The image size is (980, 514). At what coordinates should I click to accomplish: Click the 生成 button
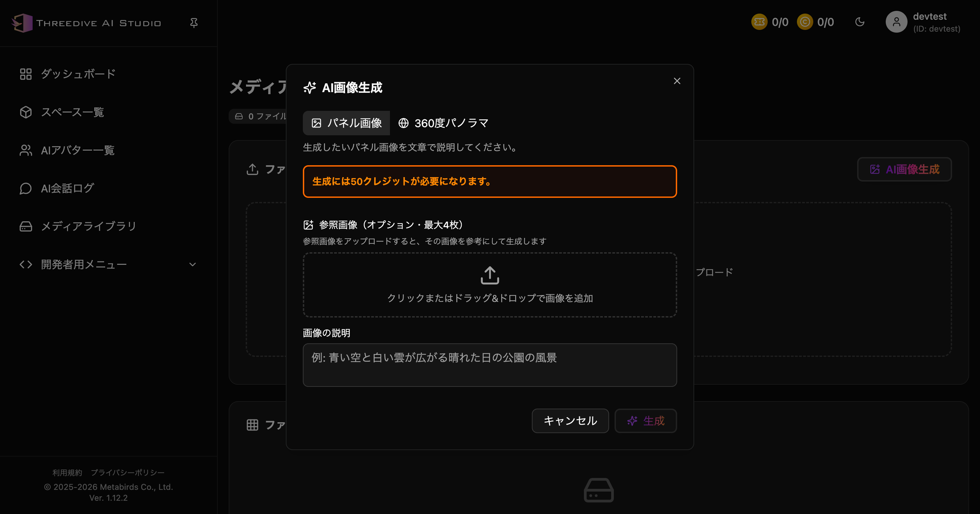pos(646,421)
